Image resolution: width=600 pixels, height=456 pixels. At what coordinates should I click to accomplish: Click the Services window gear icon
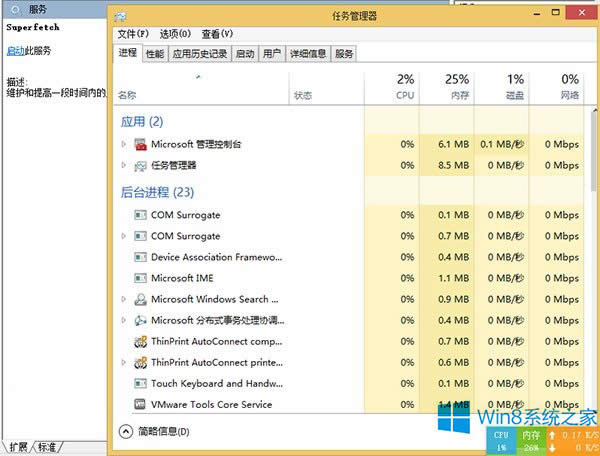point(15,10)
